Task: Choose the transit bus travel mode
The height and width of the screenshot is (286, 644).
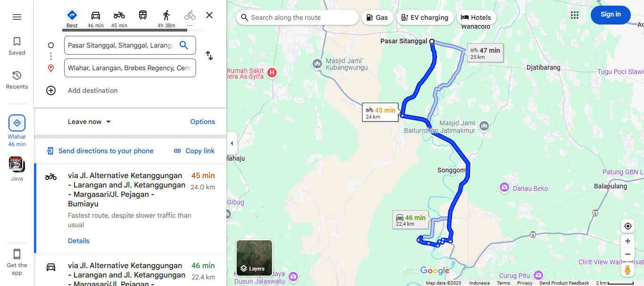Action: pyautogui.click(x=143, y=15)
